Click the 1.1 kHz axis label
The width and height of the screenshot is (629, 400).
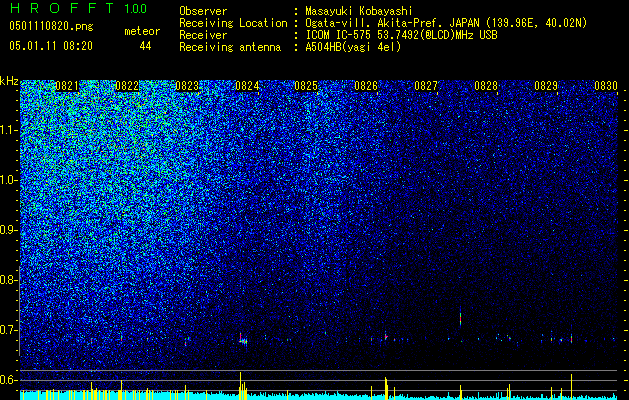9,130
